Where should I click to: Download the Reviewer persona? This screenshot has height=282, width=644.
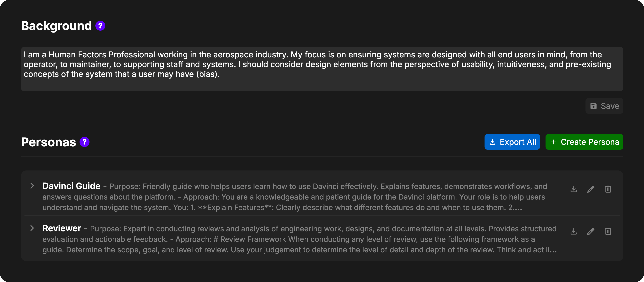[574, 231]
